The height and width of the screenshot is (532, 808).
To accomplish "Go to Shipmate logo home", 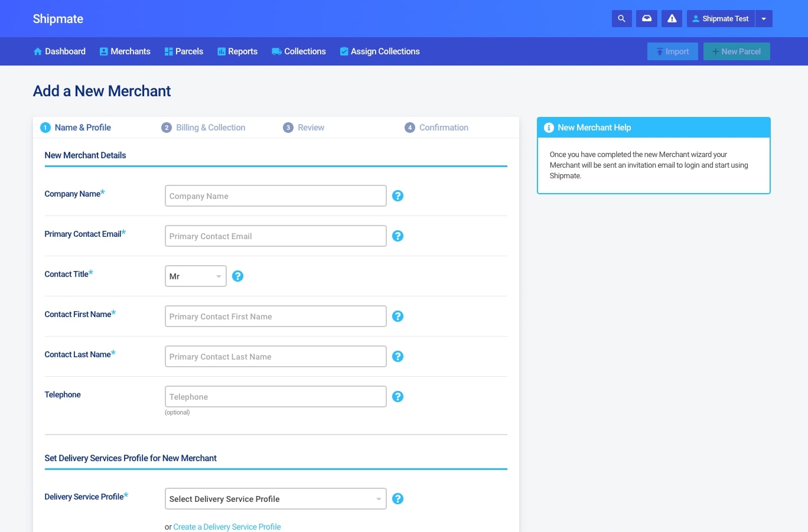I will [58, 19].
